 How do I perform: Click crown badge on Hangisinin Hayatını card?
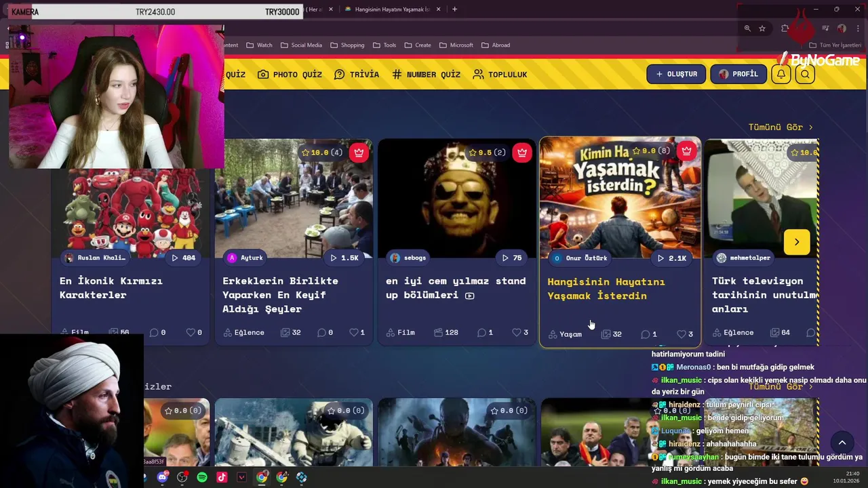686,151
